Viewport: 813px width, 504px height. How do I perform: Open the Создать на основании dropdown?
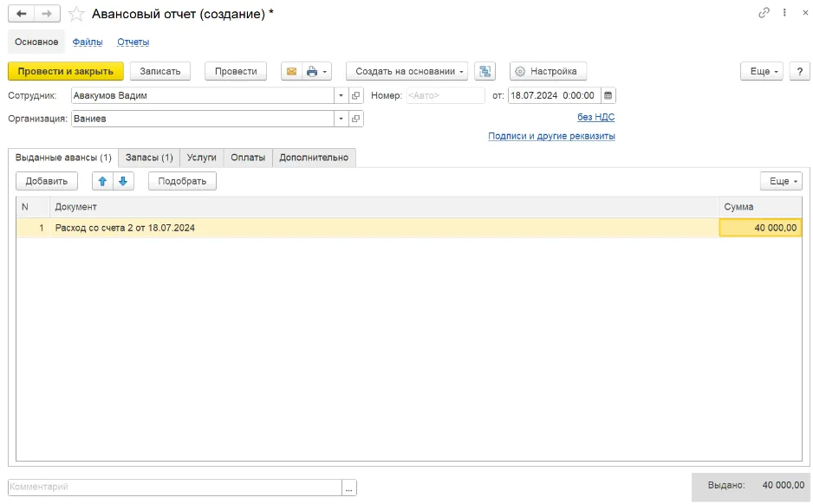pos(407,72)
